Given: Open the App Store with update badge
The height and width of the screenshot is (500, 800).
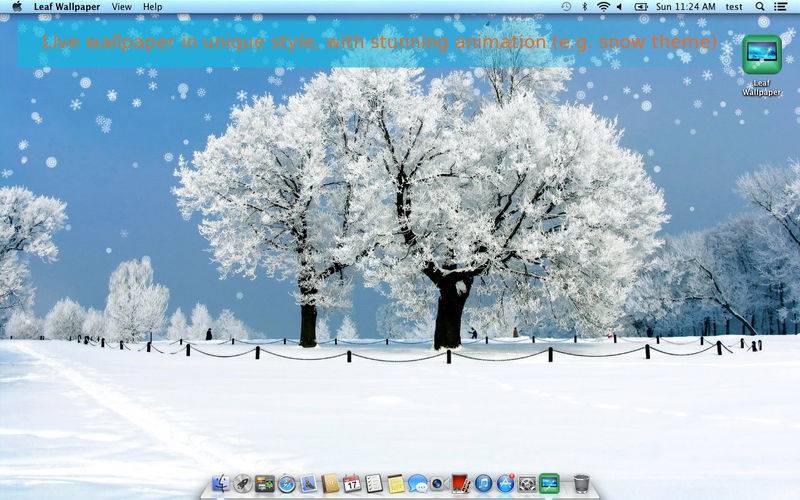Looking at the screenshot, I should point(505,483).
